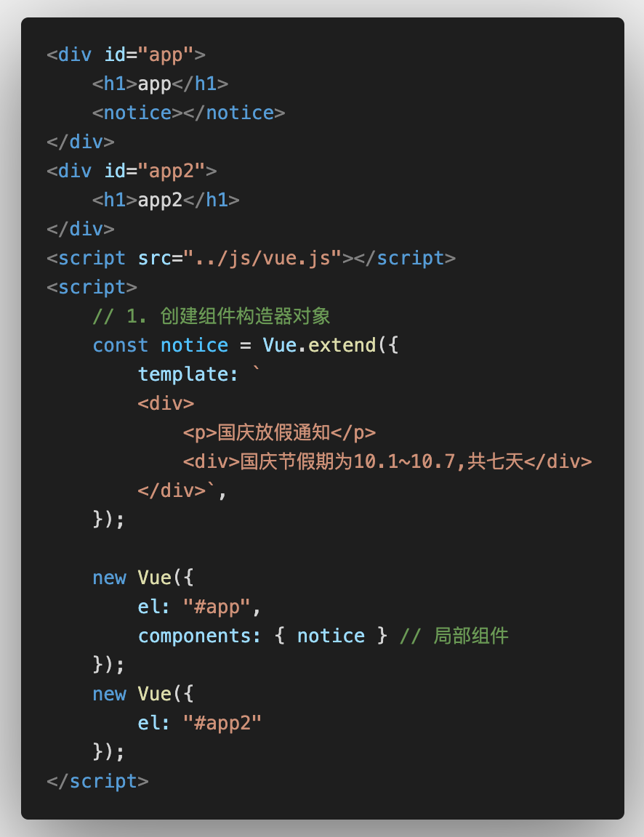Click the closing </div> before the backtick
The width and height of the screenshot is (644, 837).
(x=172, y=490)
